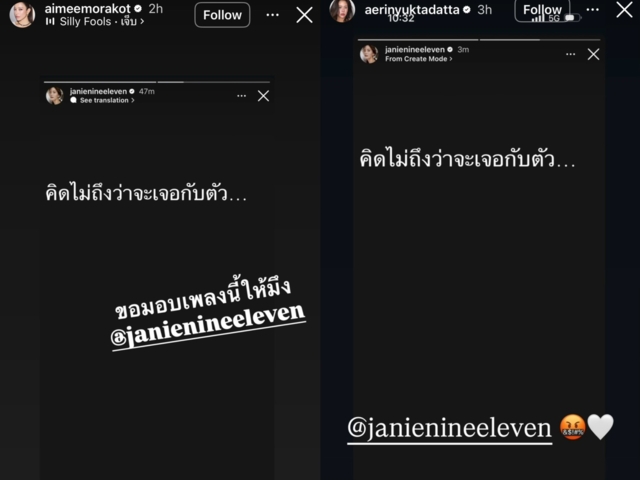Click the story progress bar in left embed

(x=157, y=82)
